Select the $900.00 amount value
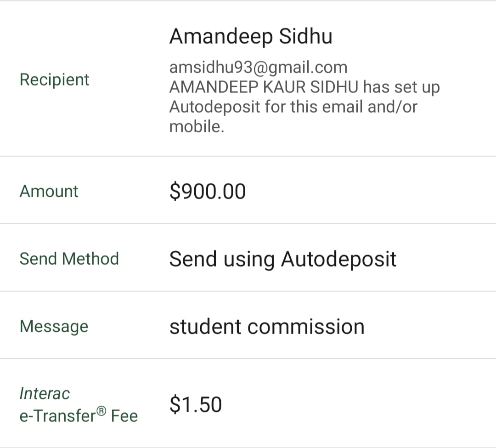This screenshot has height=448, width=496. tap(208, 192)
